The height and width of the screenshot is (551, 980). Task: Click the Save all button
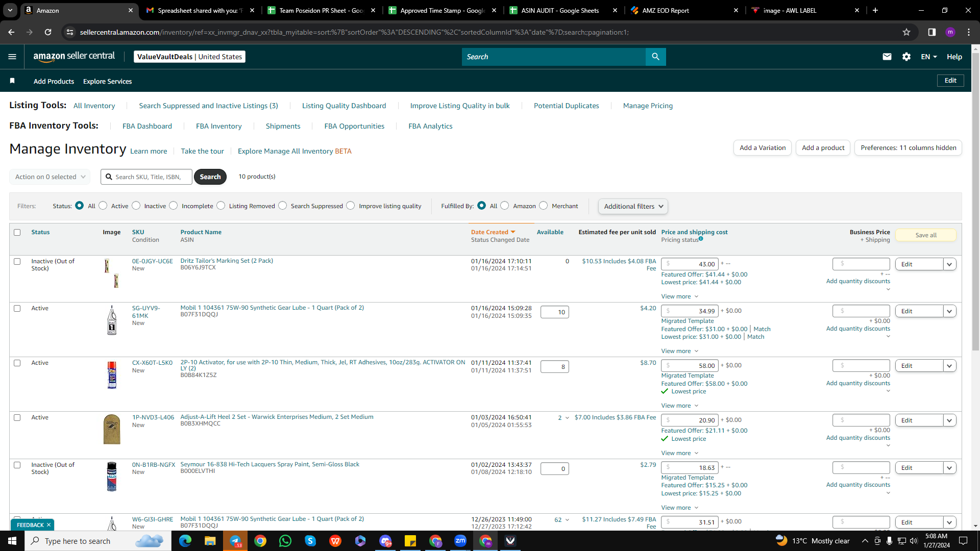pos(926,235)
